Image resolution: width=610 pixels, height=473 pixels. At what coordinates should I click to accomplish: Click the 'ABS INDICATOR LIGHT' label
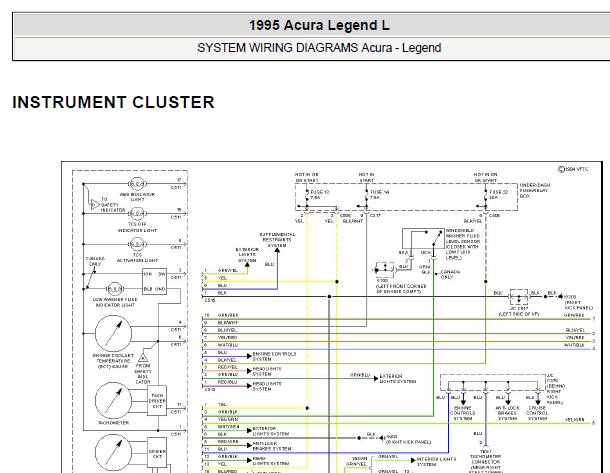(137, 197)
